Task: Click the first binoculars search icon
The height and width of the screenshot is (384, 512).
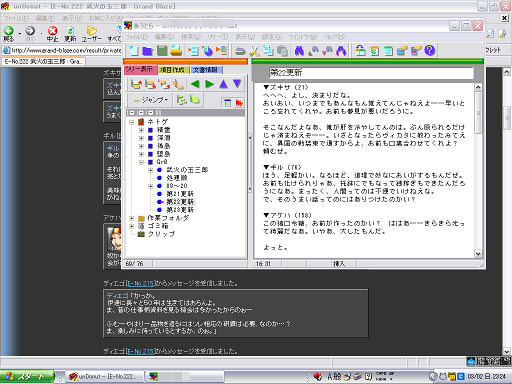Action: [299, 51]
